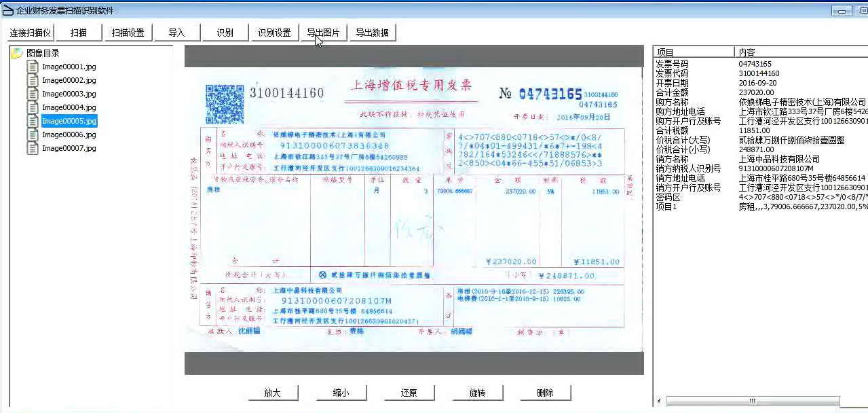Open 识别设置 recognition settings
Image resolution: width=868 pixels, height=413 pixels.
click(274, 33)
